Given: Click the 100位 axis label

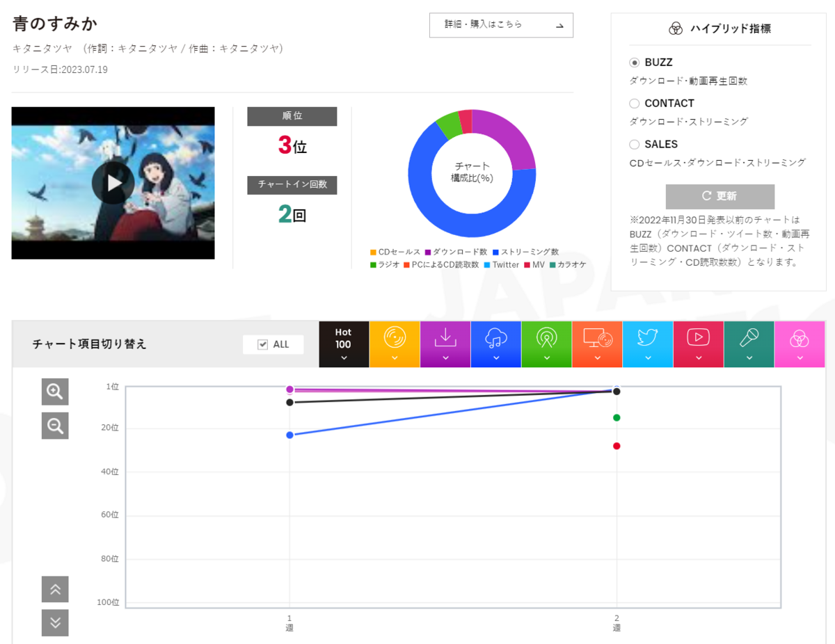Looking at the screenshot, I should (x=109, y=602).
